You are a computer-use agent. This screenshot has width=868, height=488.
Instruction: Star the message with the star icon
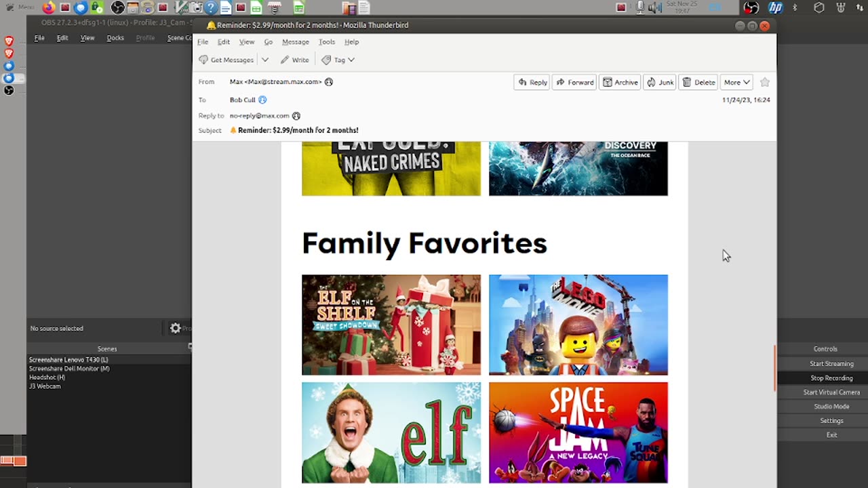point(765,82)
